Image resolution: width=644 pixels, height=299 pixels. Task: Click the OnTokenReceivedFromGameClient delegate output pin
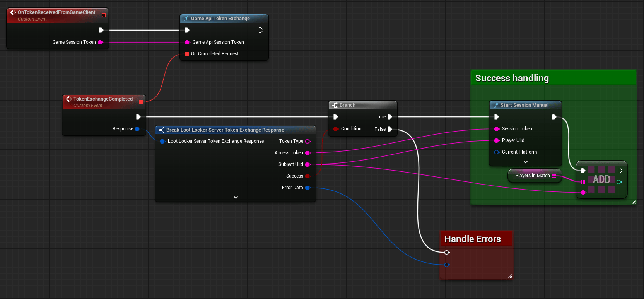[x=104, y=15]
